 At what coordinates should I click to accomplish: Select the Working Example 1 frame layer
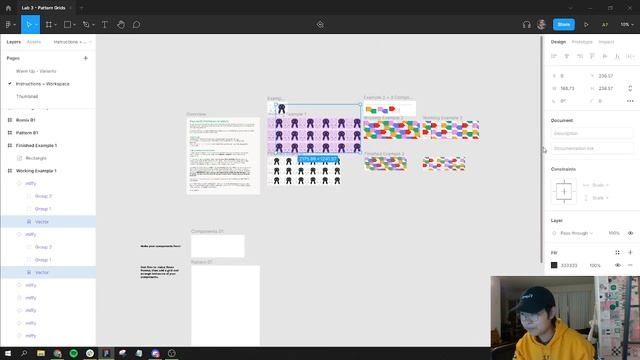pos(36,171)
